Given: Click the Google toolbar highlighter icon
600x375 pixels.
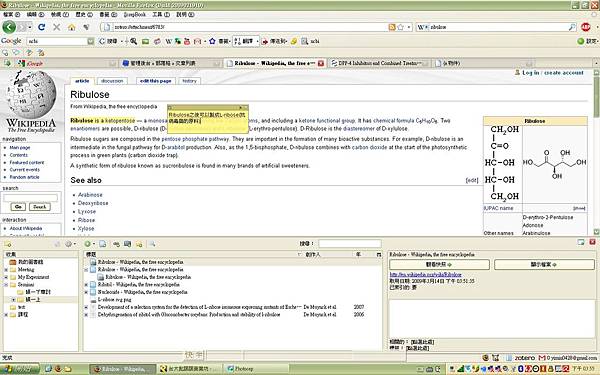Looking at the screenshot, I should pyautogui.click(x=294, y=41).
